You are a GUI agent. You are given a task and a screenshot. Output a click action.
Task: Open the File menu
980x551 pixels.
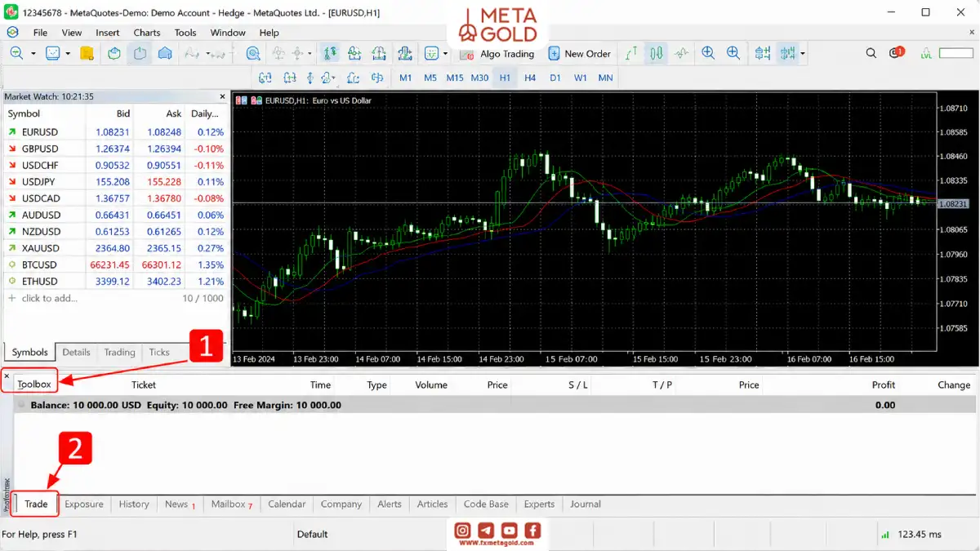tap(40, 33)
